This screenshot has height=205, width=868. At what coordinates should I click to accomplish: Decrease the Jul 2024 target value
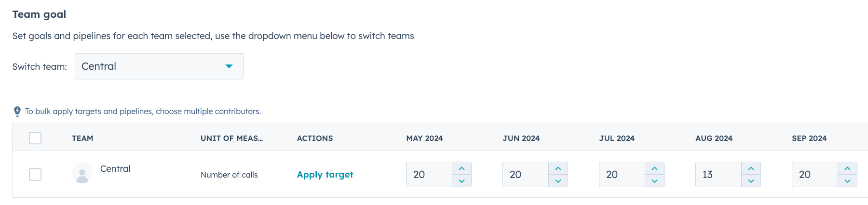pos(654,181)
